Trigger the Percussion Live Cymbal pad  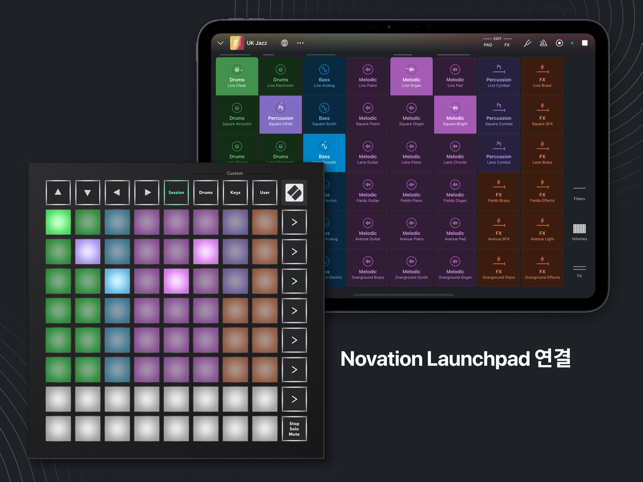point(499,76)
